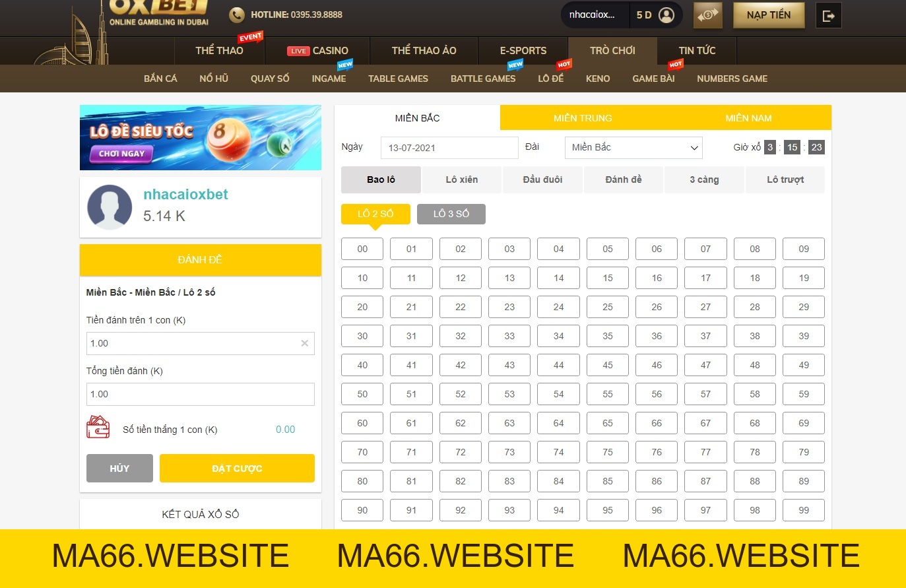Click the money transfer icon button
This screenshot has height=588, width=906.
pyautogui.click(x=707, y=15)
